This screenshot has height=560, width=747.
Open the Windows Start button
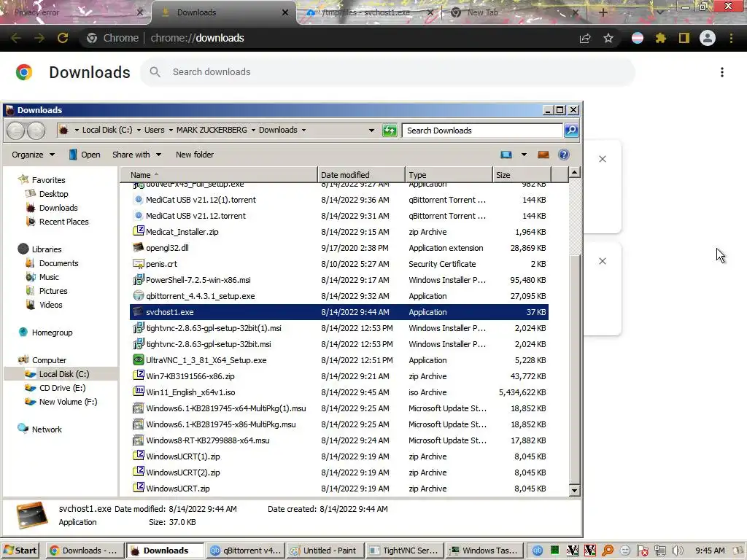coord(20,551)
